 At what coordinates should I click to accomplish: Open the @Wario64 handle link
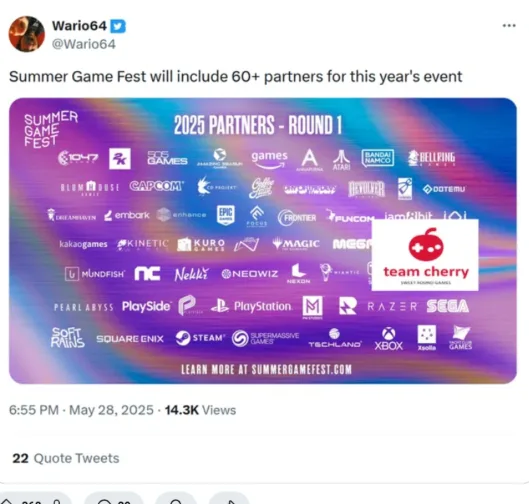coord(83,44)
